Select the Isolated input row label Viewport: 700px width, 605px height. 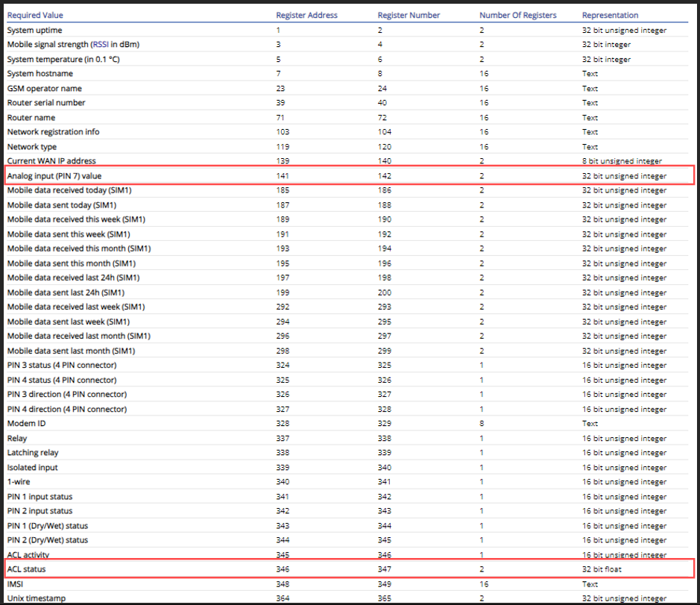(x=33, y=468)
